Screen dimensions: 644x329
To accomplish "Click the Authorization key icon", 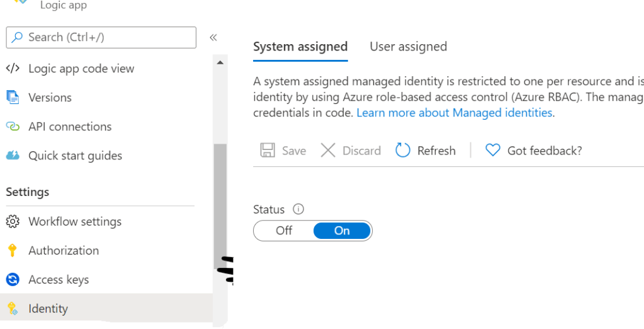I will (x=13, y=251).
